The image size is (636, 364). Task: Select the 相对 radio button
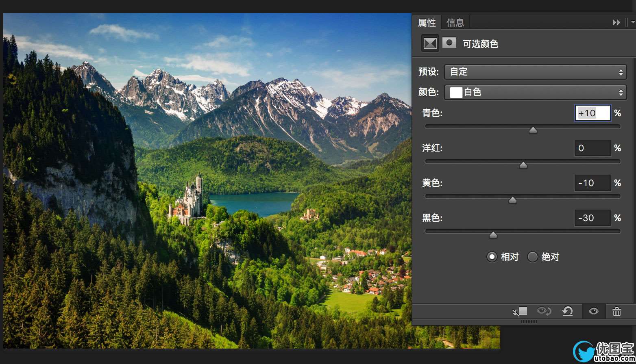492,257
